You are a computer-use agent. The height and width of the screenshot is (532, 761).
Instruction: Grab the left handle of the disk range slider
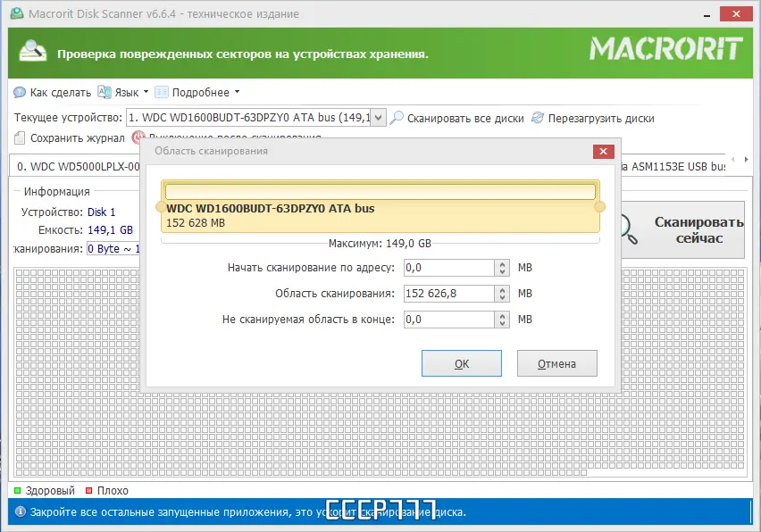(x=161, y=207)
